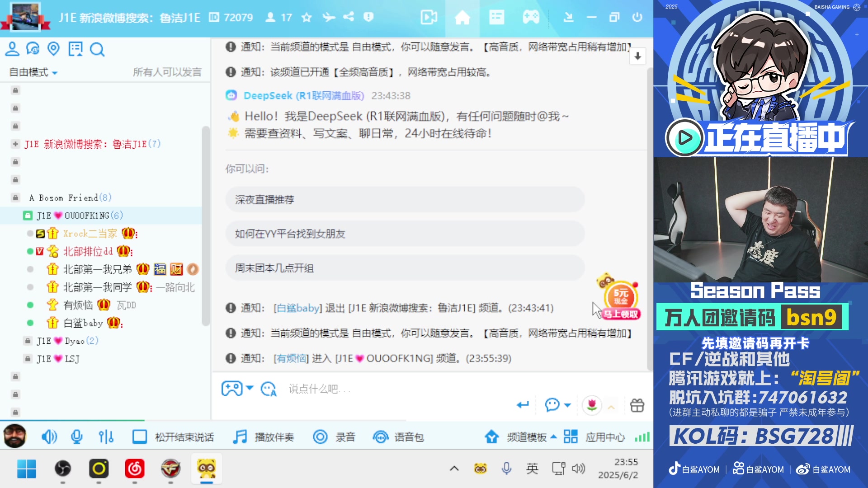This screenshot has height=488, width=868.
Task: Toggle the speaker volume icon
Action: pyautogui.click(x=49, y=437)
